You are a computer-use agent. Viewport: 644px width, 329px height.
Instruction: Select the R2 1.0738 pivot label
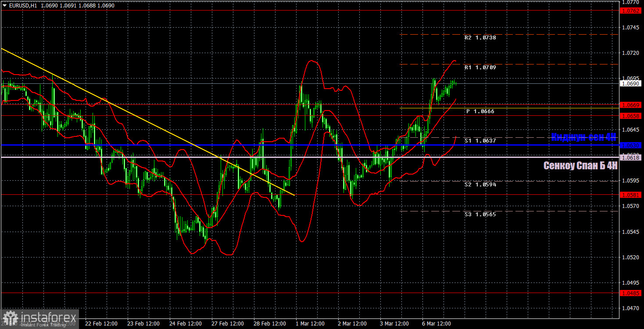(x=480, y=38)
